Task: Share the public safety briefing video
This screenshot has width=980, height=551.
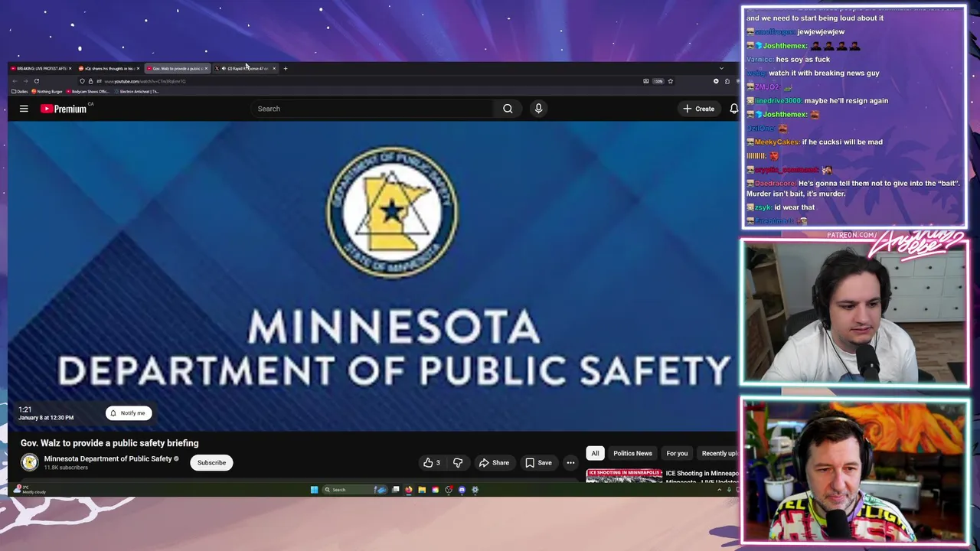Action: [494, 462]
